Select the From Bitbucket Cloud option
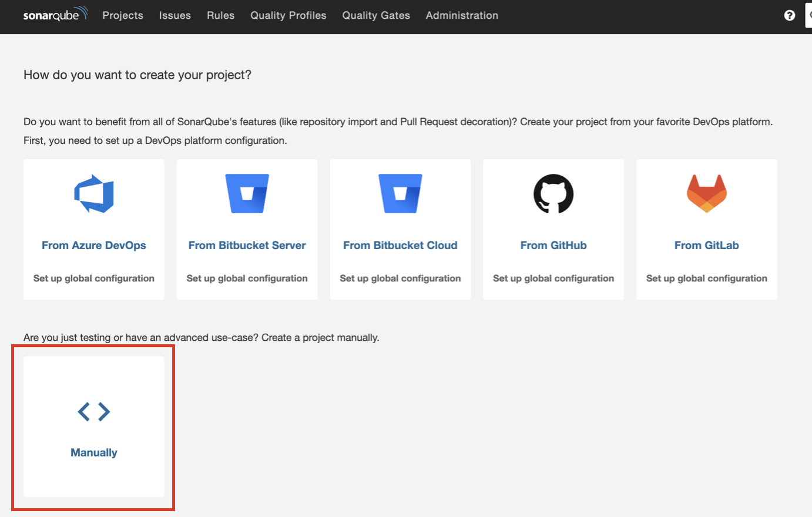The width and height of the screenshot is (812, 517). point(400,245)
